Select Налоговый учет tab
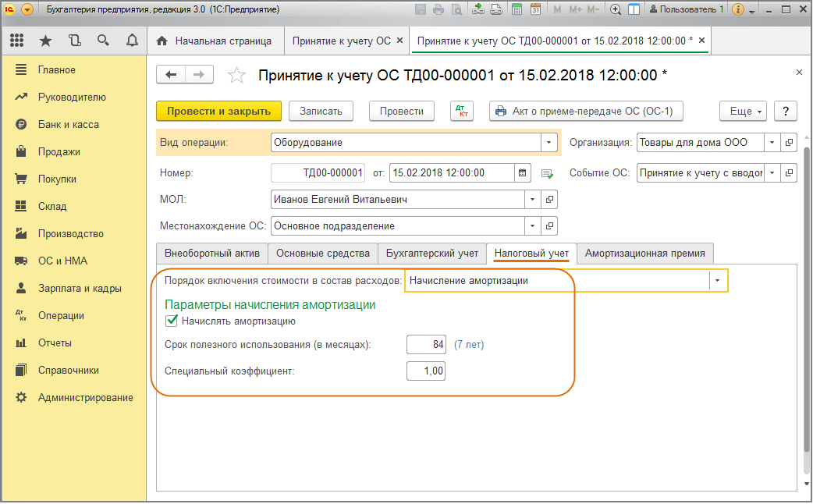The height and width of the screenshot is (504, 813). pos(531,253)
